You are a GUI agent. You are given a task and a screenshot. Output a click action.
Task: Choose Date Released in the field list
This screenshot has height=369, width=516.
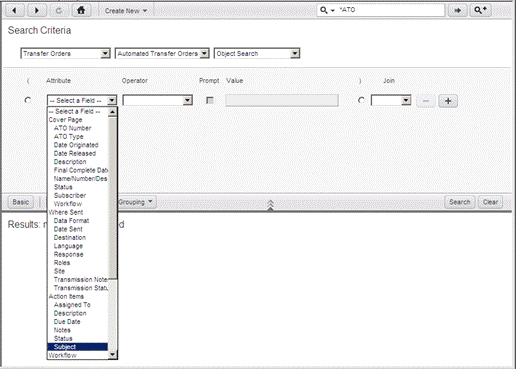click(78, 153)
